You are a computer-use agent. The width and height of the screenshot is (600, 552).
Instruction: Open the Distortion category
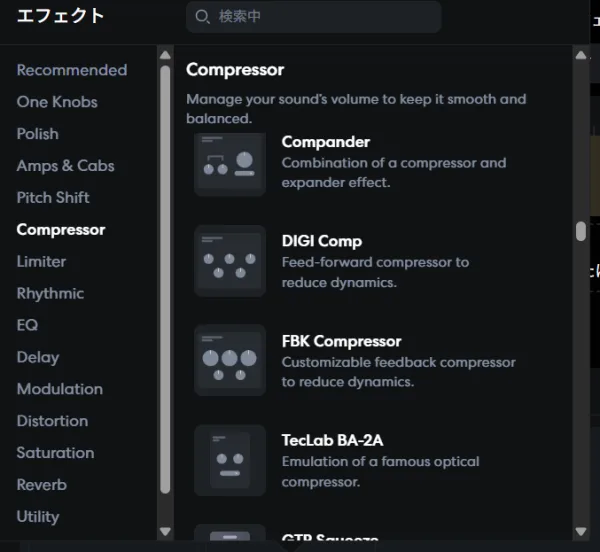click(x=52, y=421)
